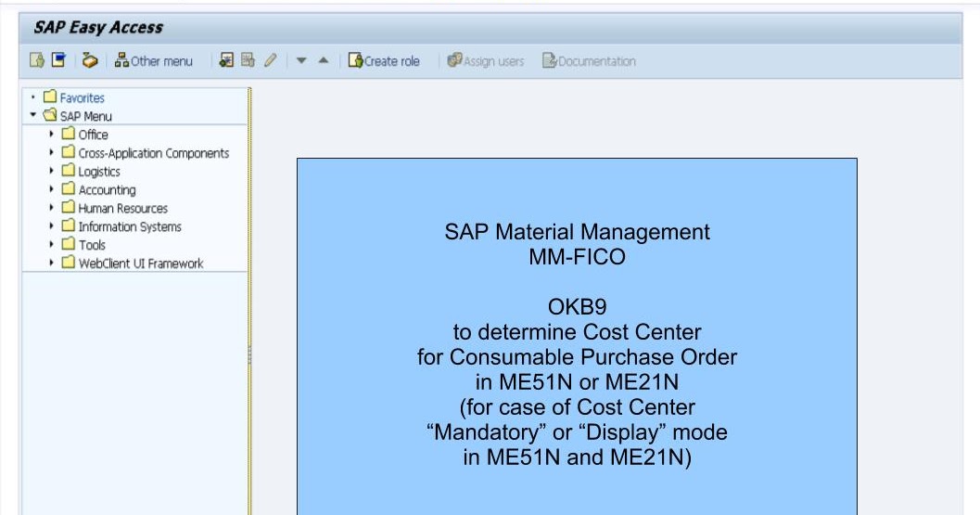Viewport: 980px width, 515px height.
Task: Select the Information Systems tree label
Action: 130,226
